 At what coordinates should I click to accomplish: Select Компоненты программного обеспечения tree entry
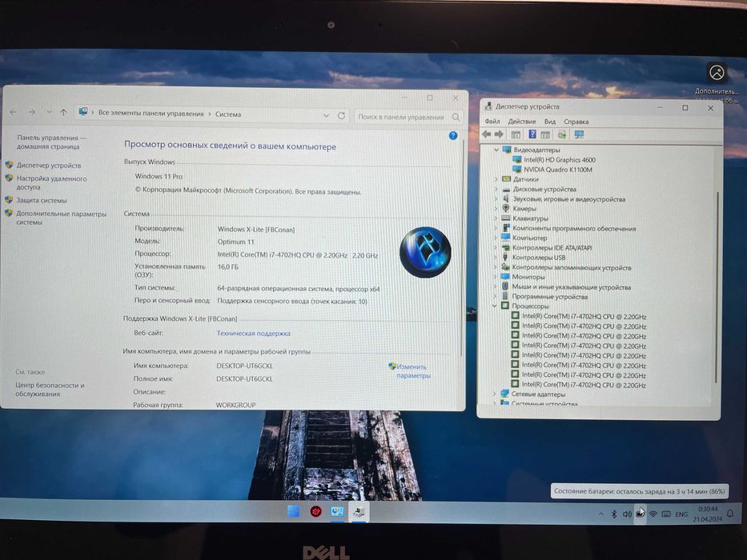point(574,229)
